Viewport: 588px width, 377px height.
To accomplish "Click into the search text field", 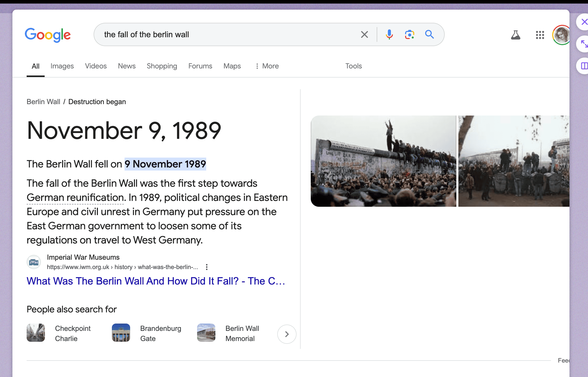I will click(228, 34).
